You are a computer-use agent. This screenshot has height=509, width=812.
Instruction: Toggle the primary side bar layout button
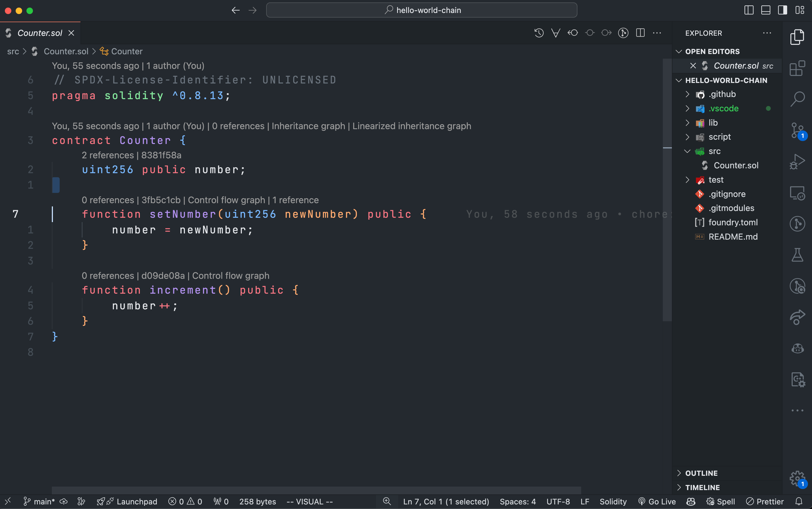point(749,10)
